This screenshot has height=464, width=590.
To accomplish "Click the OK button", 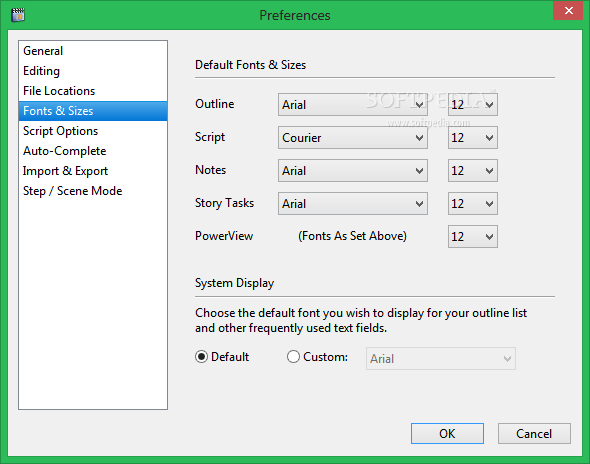I will click(447, 434).
